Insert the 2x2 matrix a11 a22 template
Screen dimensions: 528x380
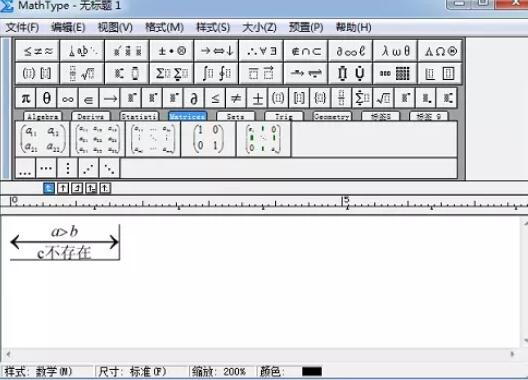(42, 139)
